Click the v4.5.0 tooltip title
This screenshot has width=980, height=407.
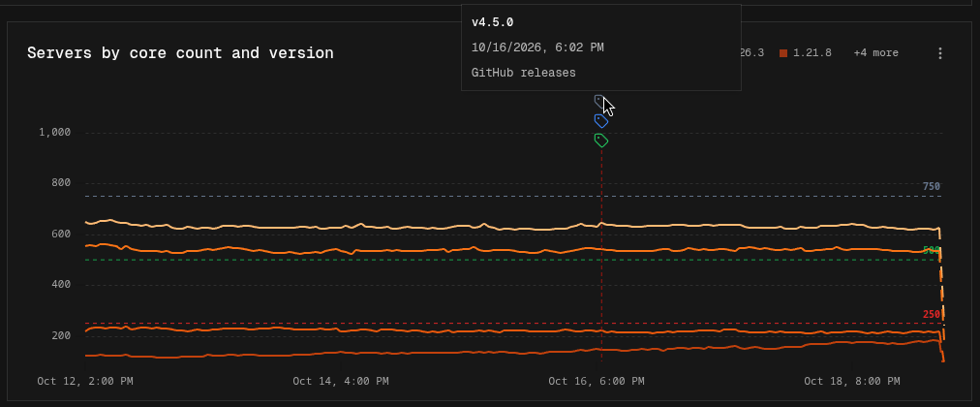[492, 22]
